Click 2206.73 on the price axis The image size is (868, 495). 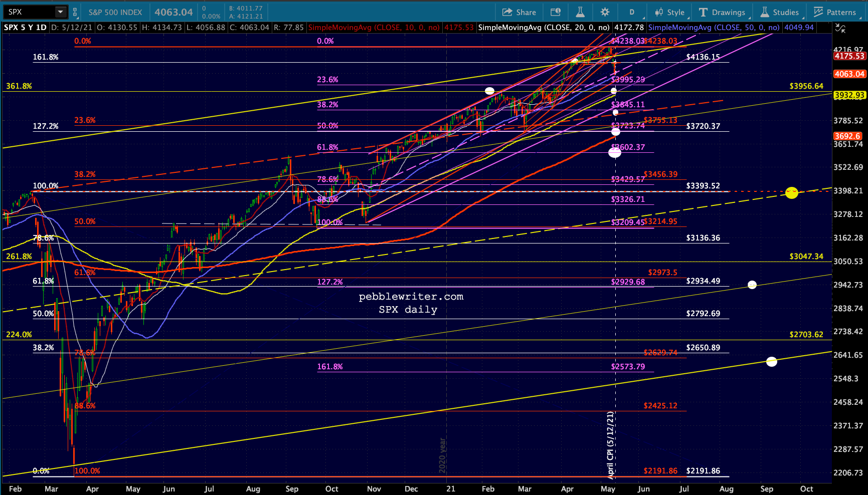point(848,473)
